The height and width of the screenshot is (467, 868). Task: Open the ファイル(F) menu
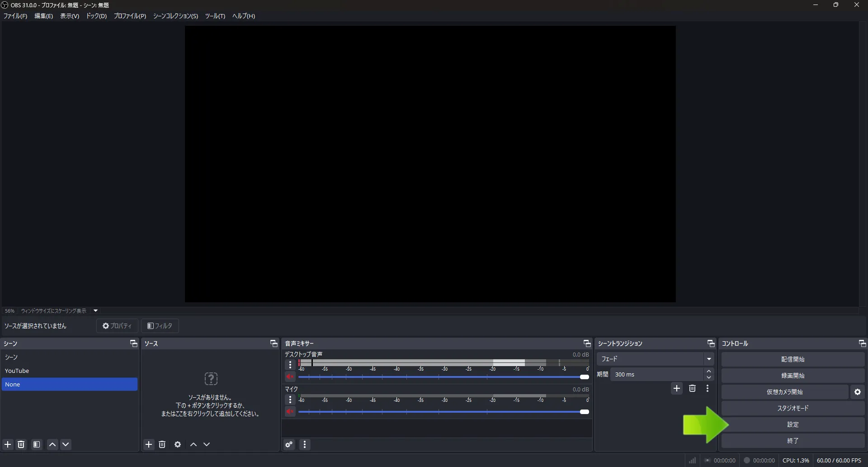click(x=15, y=16)
